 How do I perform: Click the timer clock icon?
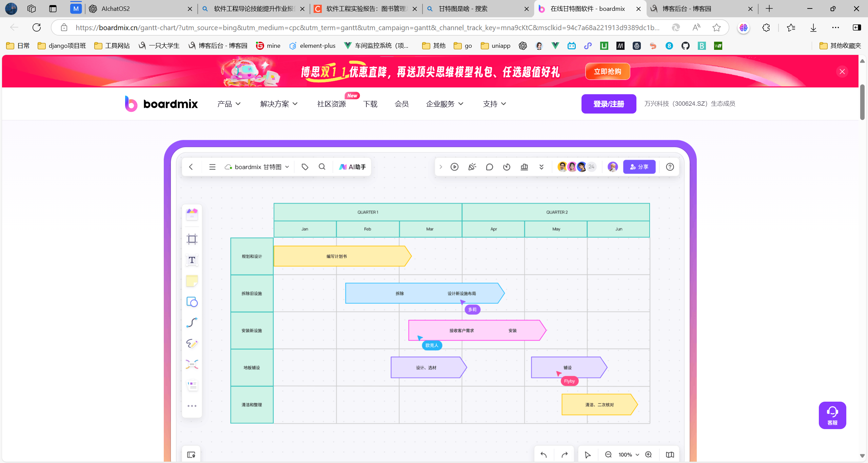(x=507, y=167)
